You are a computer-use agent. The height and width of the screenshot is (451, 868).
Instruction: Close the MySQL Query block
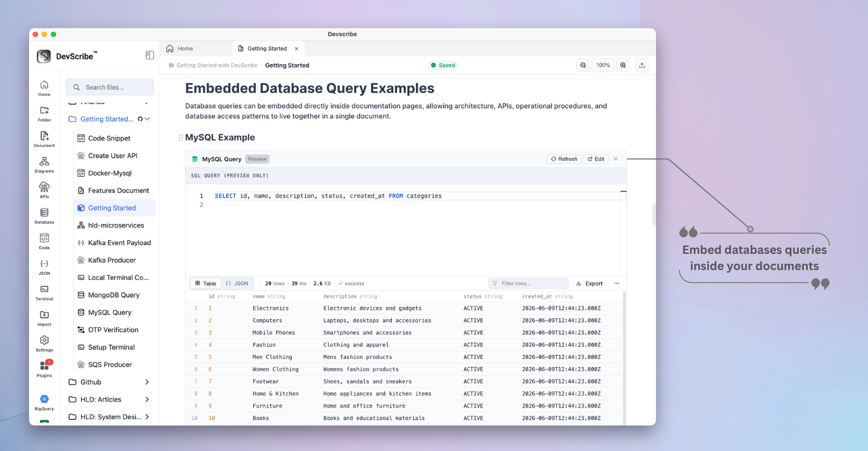pyautogui.click(x=616, y=159)
